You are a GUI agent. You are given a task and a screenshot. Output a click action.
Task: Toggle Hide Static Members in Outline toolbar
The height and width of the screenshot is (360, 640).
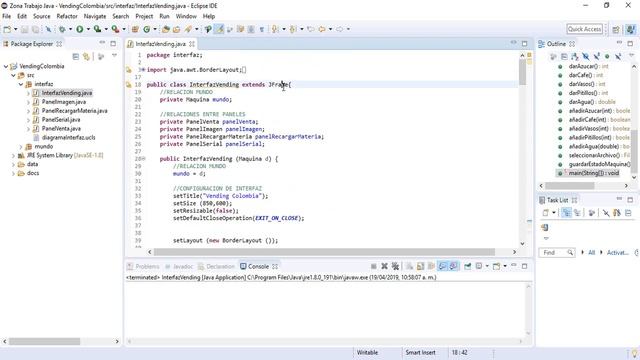pyautogui.click(x=597, y=56)
